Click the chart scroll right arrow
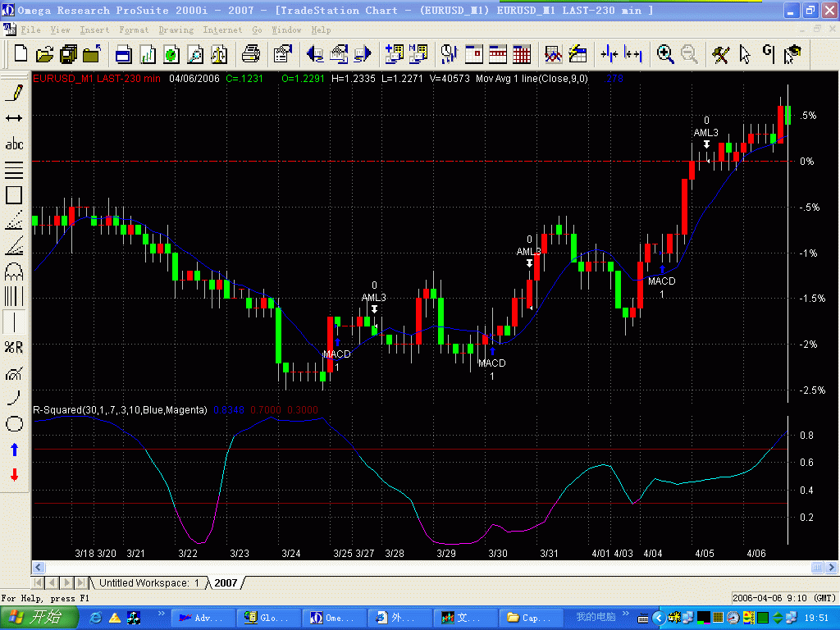The image size is (840, 630). click(832, 567)
